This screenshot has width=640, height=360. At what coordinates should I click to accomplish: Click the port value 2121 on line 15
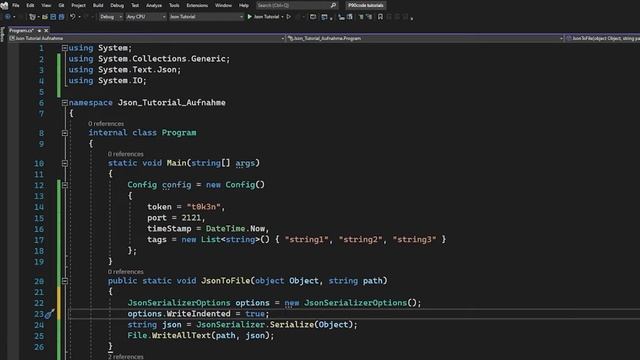click(x=191, y=218)
